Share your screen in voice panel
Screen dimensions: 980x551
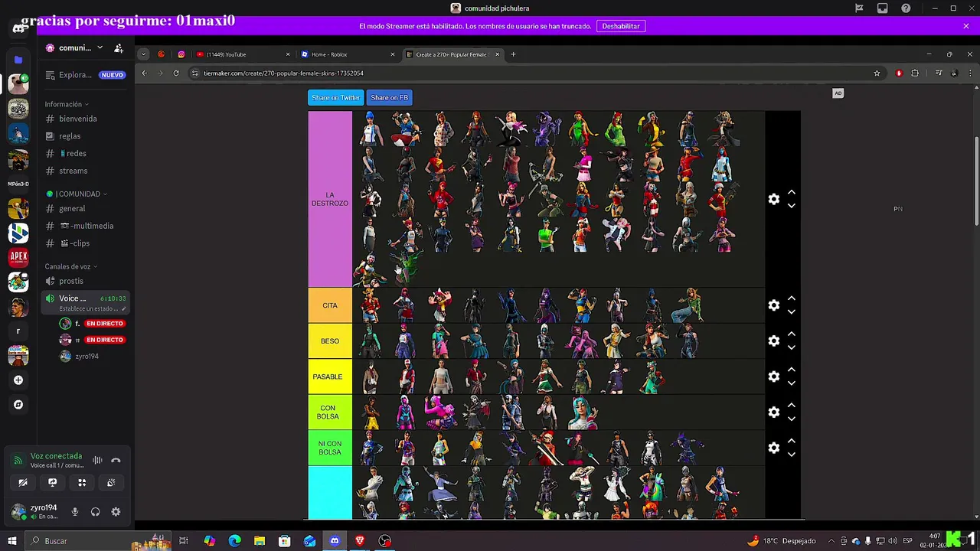tap(52, 482)
